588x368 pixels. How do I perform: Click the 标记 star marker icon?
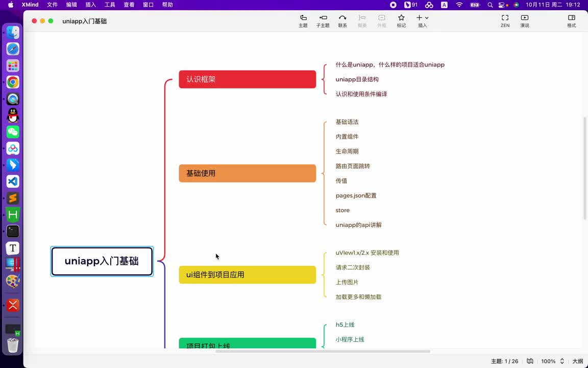[x=401, y=21]
